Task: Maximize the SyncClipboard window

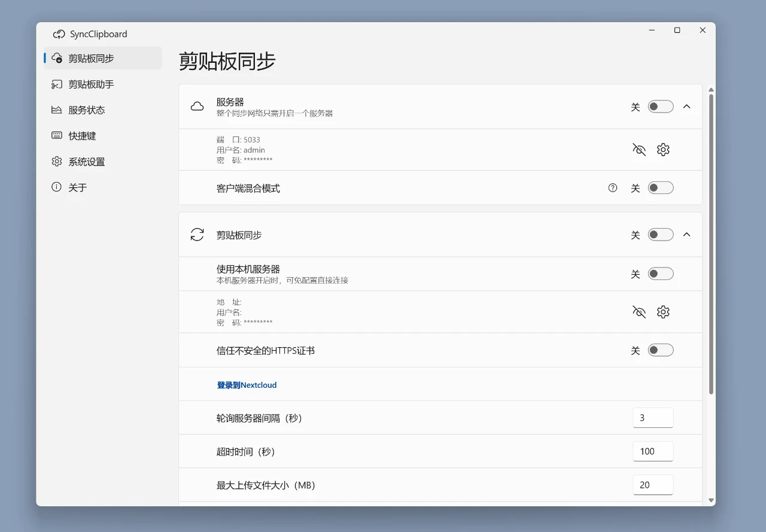Action: pyautogui.click(x=677, y=30)
